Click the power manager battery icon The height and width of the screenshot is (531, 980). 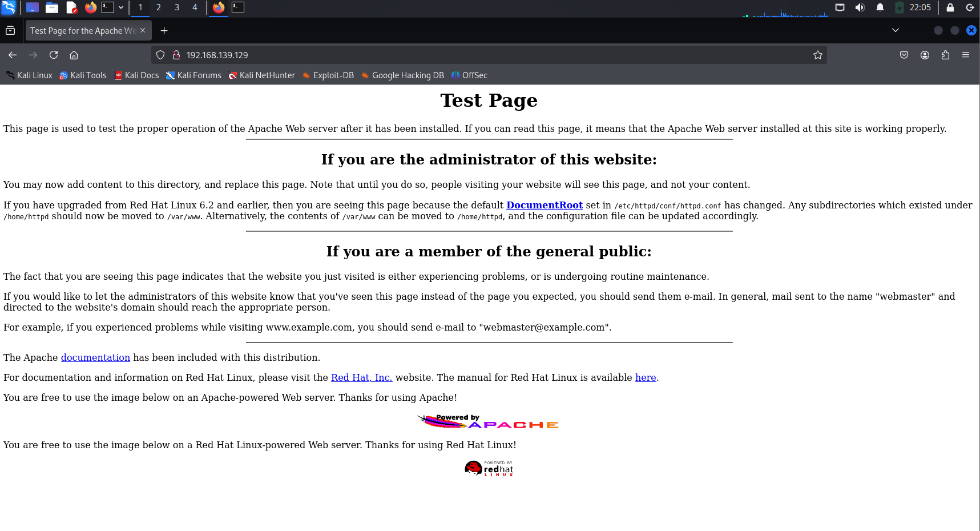tap(900, 7)
